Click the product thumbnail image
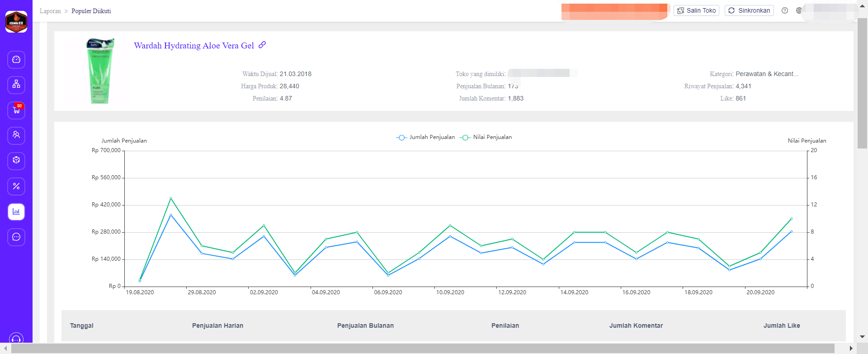This screenshot has height=354, width=868. coord(100,71)
